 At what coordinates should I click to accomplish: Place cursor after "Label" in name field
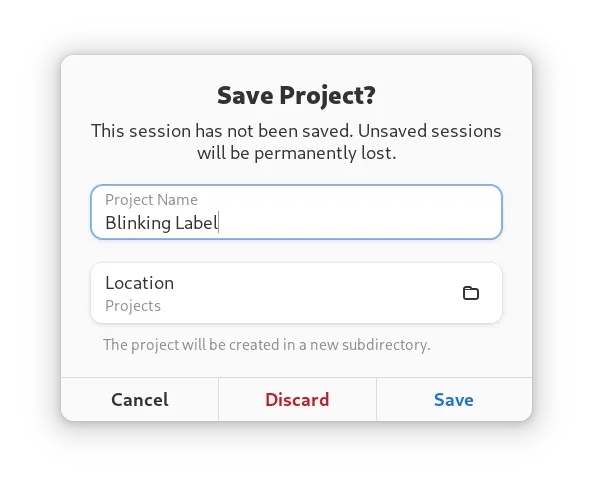[219, 222]
